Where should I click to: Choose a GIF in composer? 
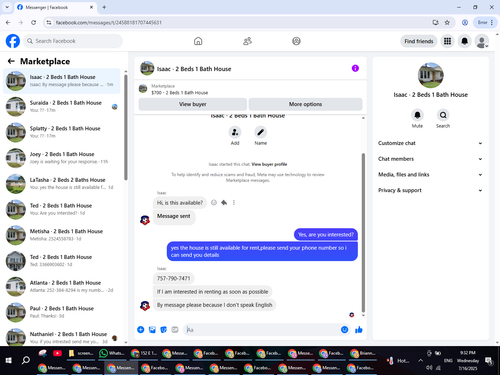pyautogui.click(x=175, y=330)
